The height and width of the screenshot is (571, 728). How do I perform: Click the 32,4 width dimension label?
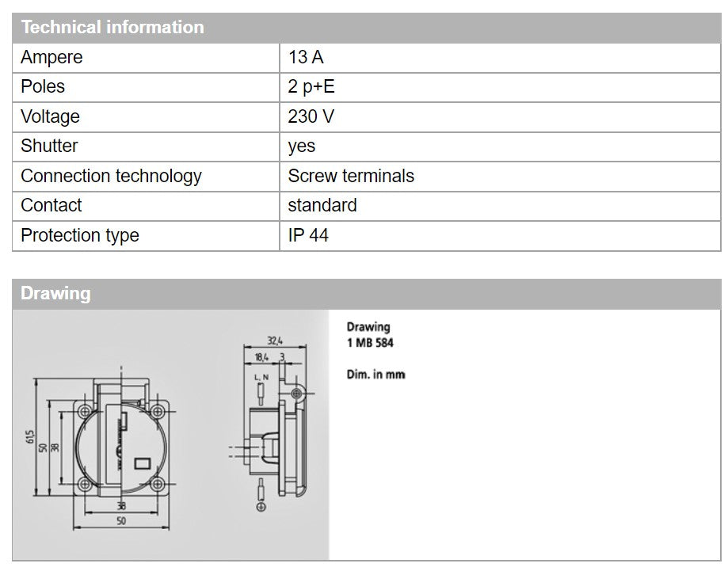point(273,340)
